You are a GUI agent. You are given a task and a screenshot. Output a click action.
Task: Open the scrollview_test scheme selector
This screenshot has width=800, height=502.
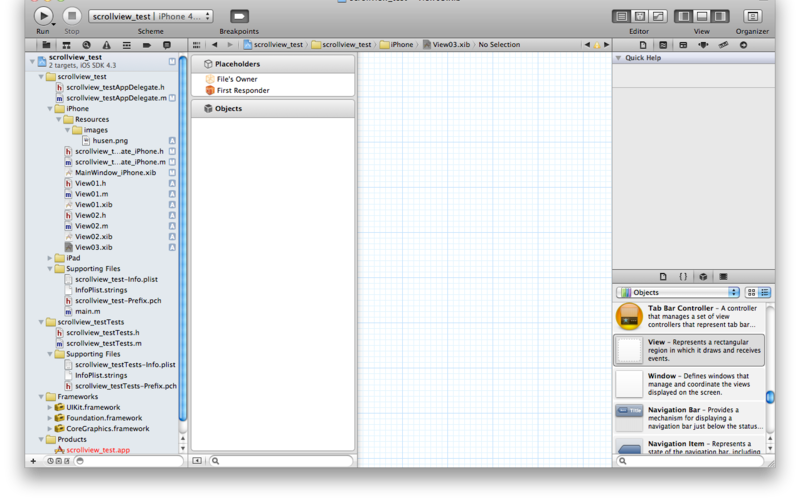[151, 16]
